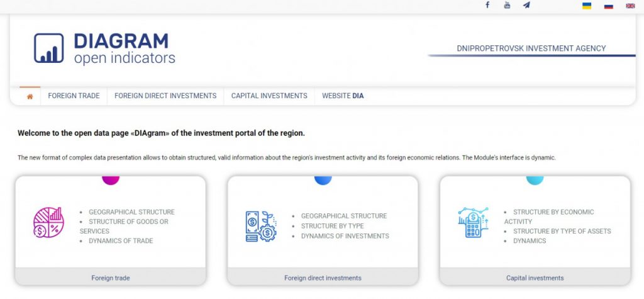Open the Facebook social icon
The width and height of the screenshot is (644, 299).
(487, 5)
